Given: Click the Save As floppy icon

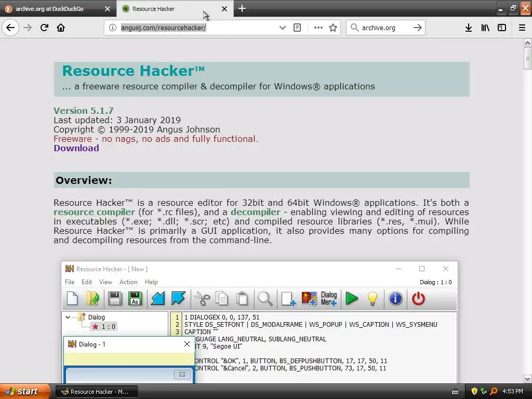Looking at the screenshot, I should (135, 299).
